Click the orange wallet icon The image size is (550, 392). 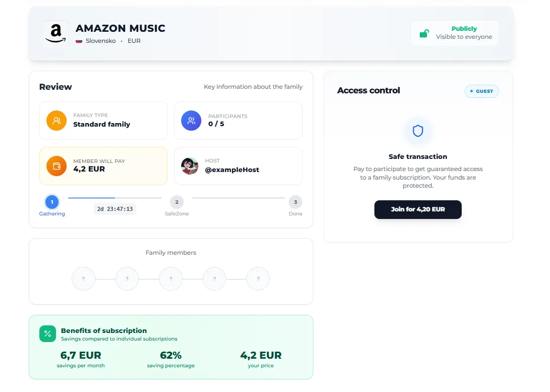(x=57, y=166)
